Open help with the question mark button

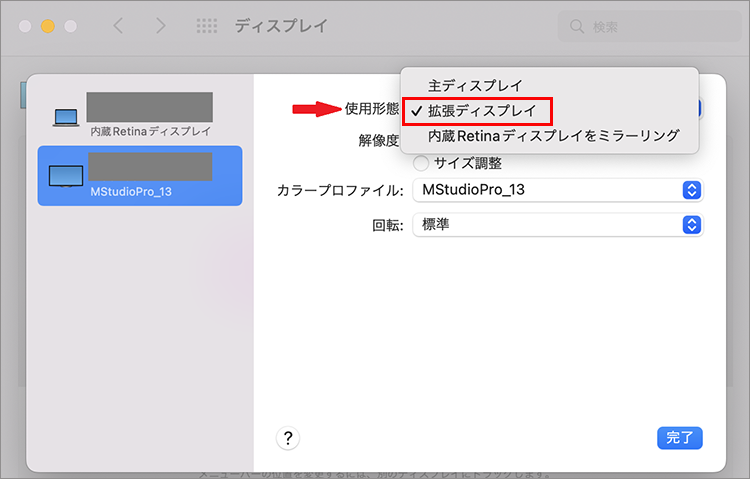pos(288,438)
